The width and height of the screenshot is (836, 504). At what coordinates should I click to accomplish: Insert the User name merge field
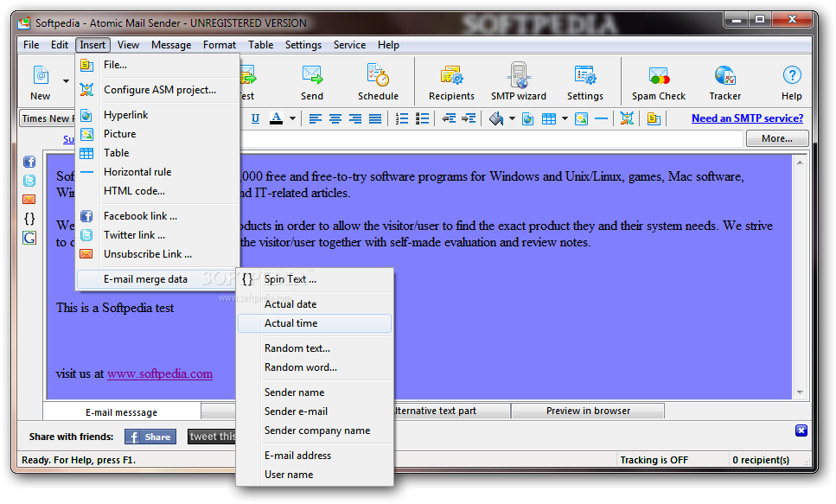click(315, 475)
